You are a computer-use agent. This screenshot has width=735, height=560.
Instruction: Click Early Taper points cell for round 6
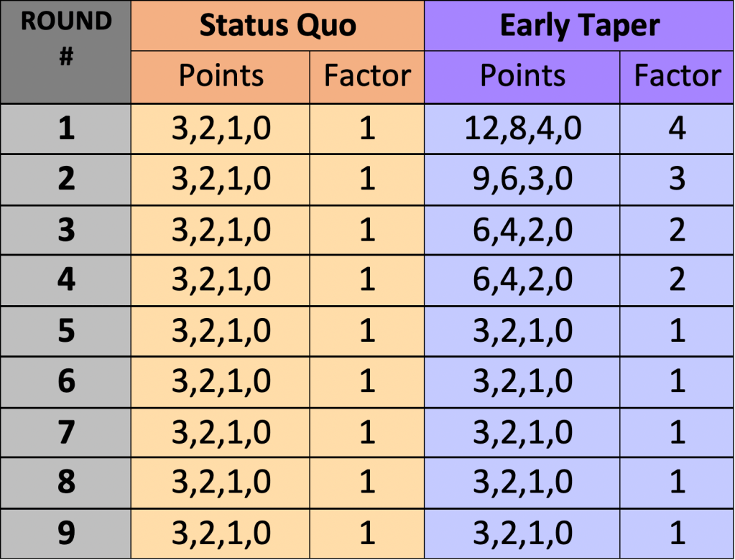point(522,381)
